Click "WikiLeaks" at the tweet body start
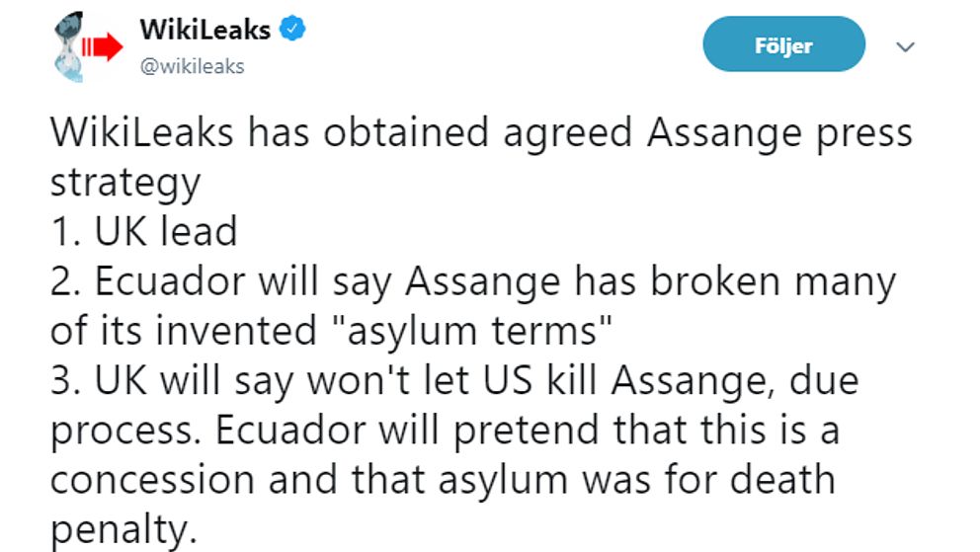This screenshot has width=980, height=552. (x=141, y=133)
